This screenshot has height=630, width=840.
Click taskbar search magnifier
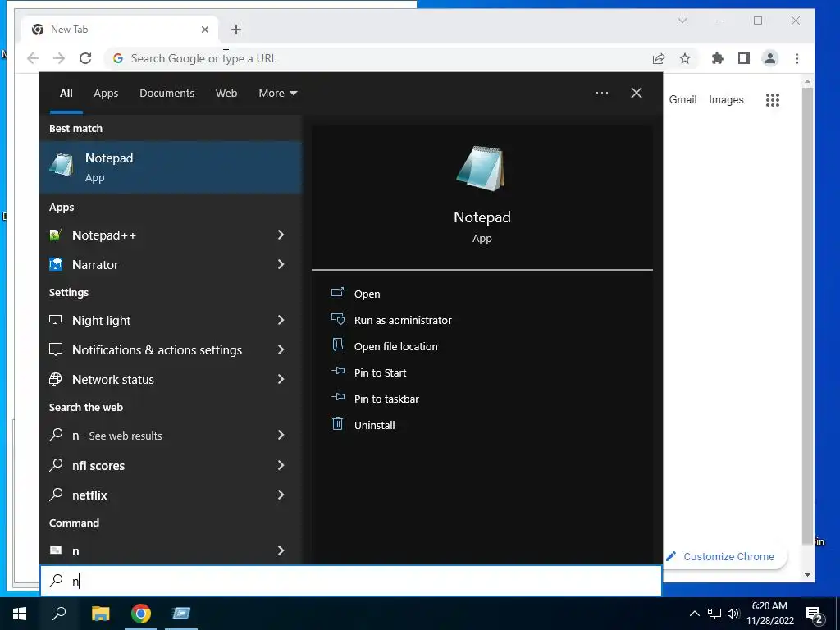coord(59,614)
